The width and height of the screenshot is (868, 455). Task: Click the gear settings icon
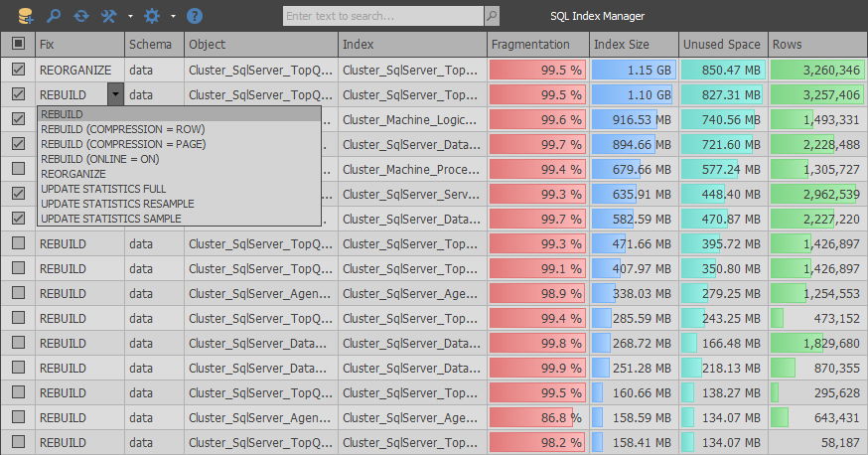pyautogui.click(x=152, y=16)
